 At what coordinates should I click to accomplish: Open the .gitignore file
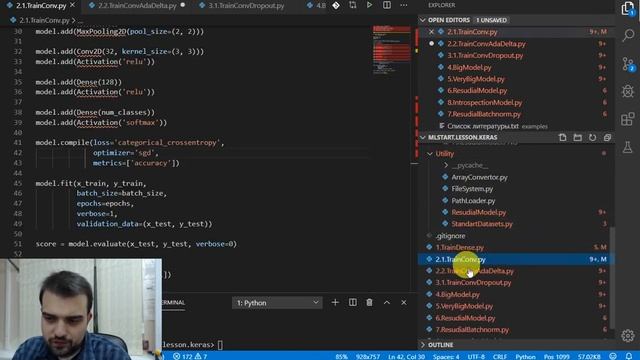tap(450, 236)
